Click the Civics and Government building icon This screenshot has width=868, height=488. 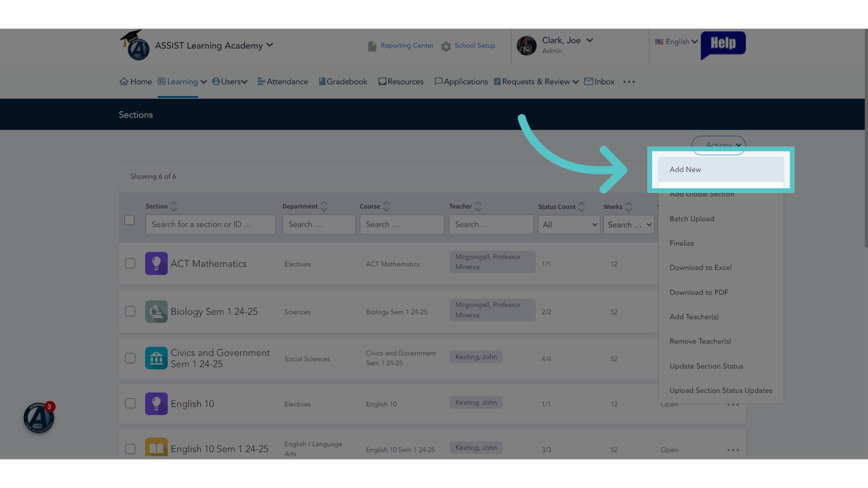coord(156,358)
